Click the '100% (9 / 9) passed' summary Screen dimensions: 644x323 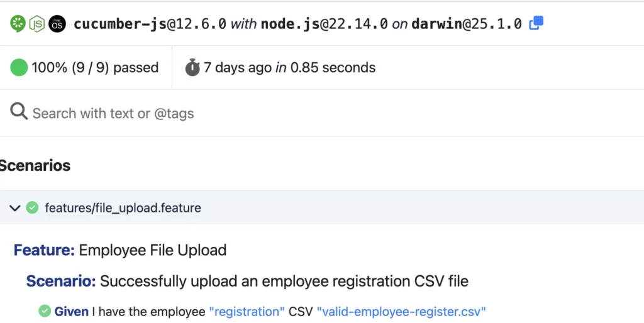coord(95,67)
